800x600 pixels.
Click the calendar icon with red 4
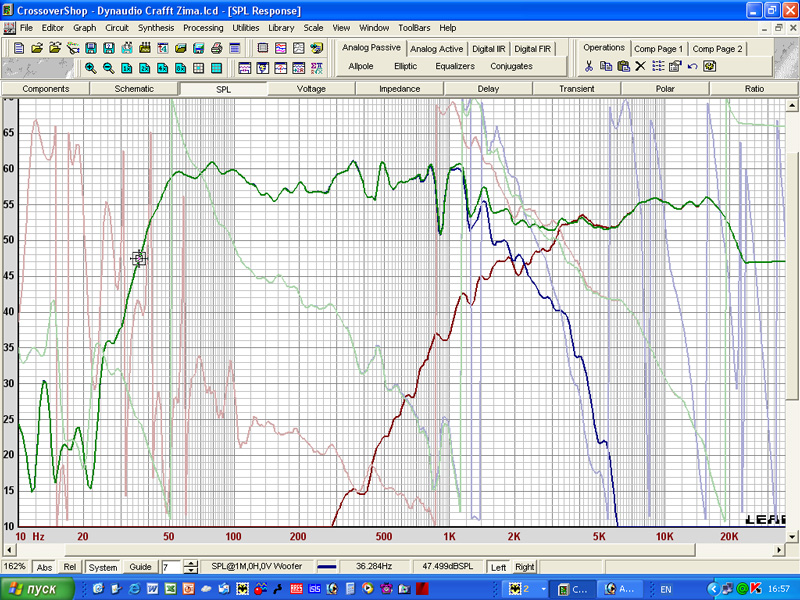163,48
